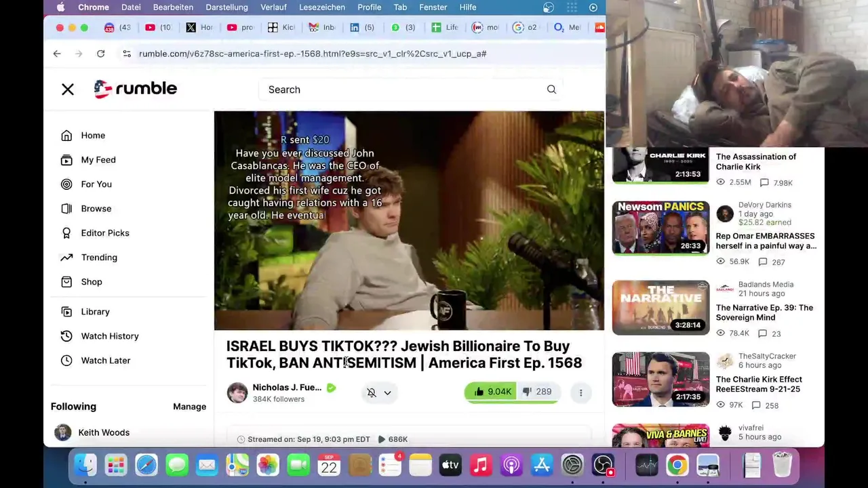Expand the notification options chevron
The height and width of the screenshot is (488, 868).
coord(387,392)
